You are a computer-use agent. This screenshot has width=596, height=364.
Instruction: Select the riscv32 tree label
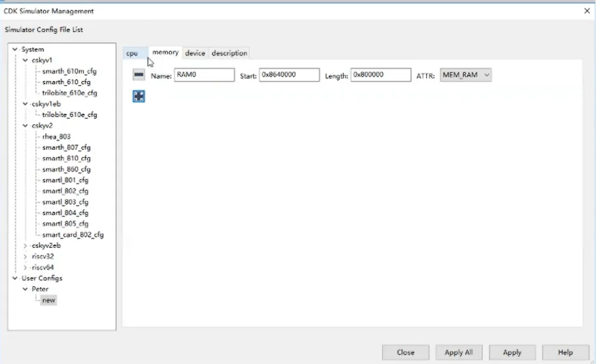click(x=43, y=256)
